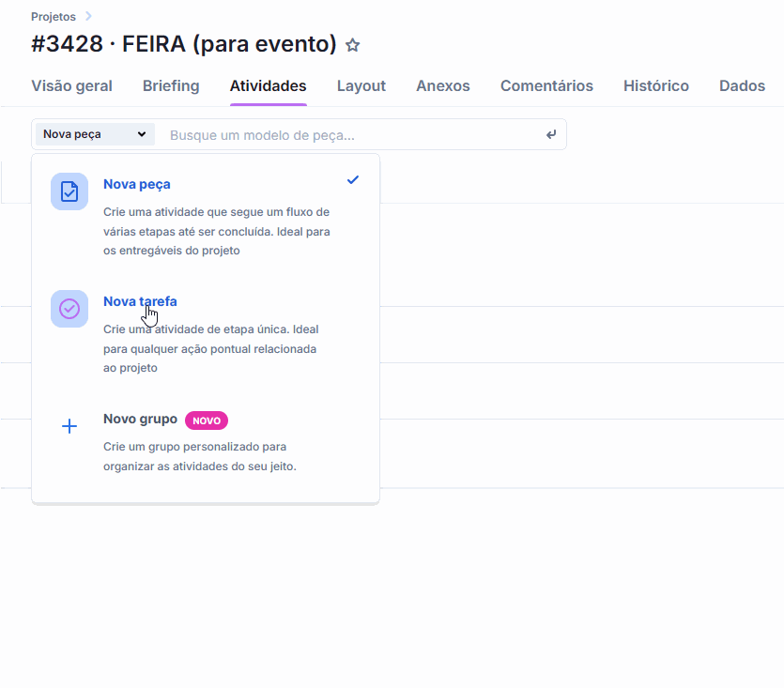Click the Nova tarefa description text

click(211, 348)
